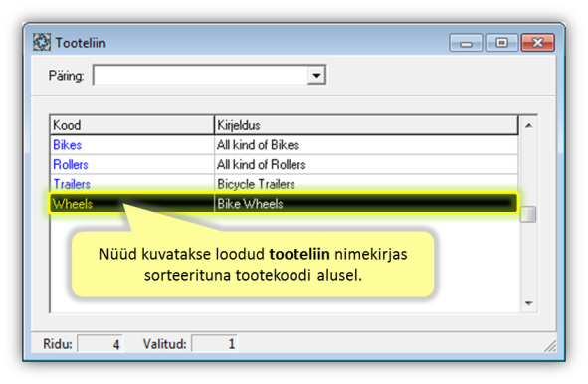Minimize the Tooteliin window
The height and width of the screenshot is (384, 588).
point(466,43)
